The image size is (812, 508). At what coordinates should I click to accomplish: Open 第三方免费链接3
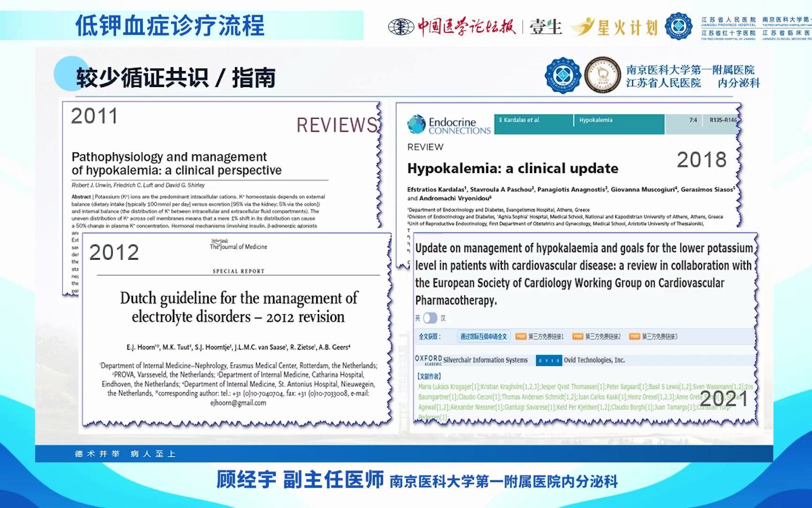(x=660, y=336)
